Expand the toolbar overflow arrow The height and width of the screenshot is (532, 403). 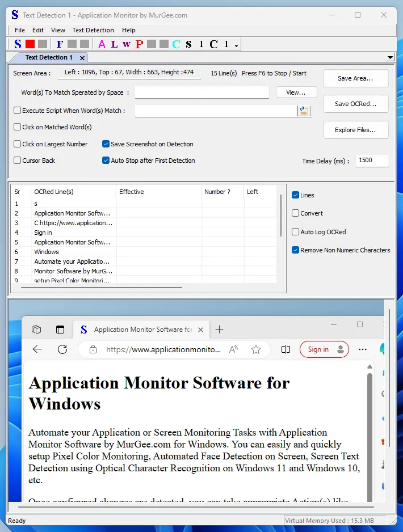pyautogui.click(x=236, y=45)
